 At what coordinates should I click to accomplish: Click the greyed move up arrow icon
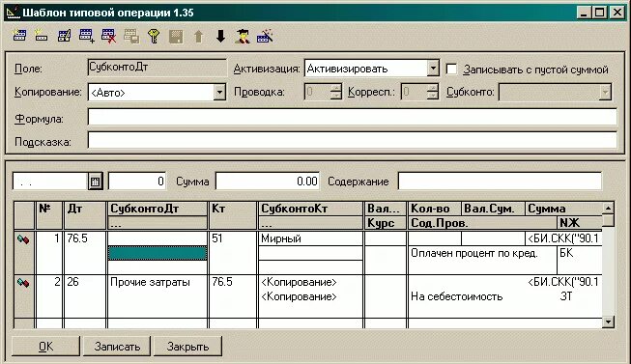[x=198, y=36]
